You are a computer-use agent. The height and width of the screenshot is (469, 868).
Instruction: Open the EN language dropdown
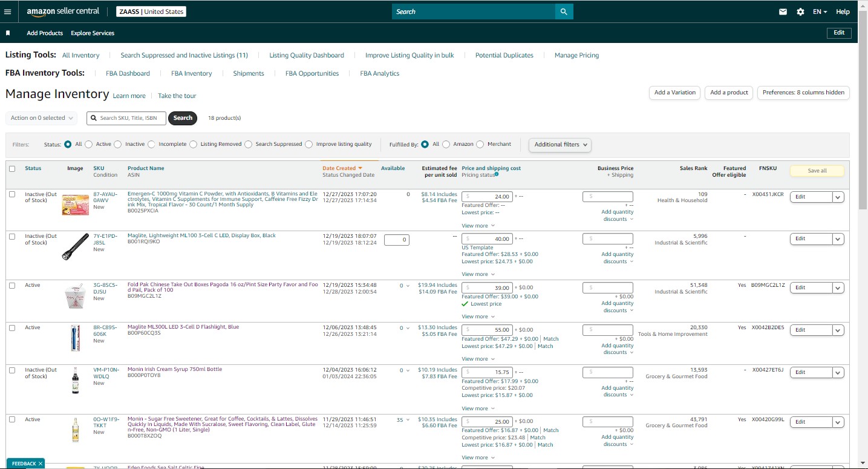point(820,11)
